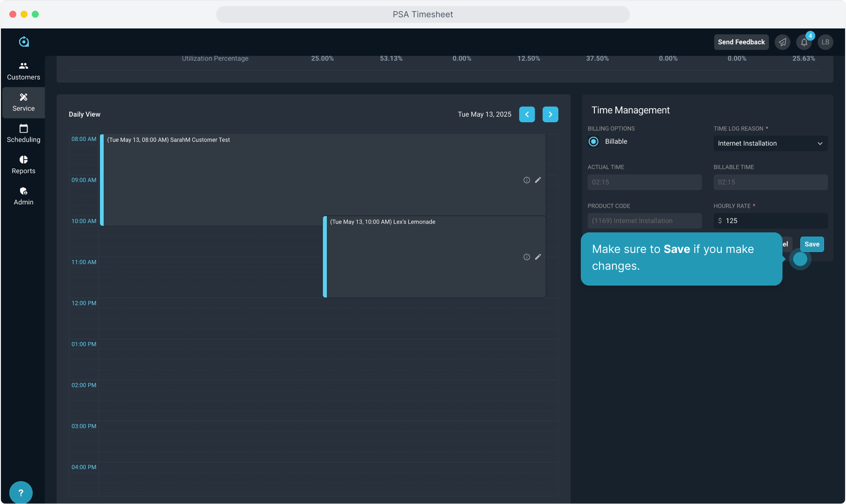Select the Billable radio option
The height and width of the screenshot is (504, 846).
593,141
